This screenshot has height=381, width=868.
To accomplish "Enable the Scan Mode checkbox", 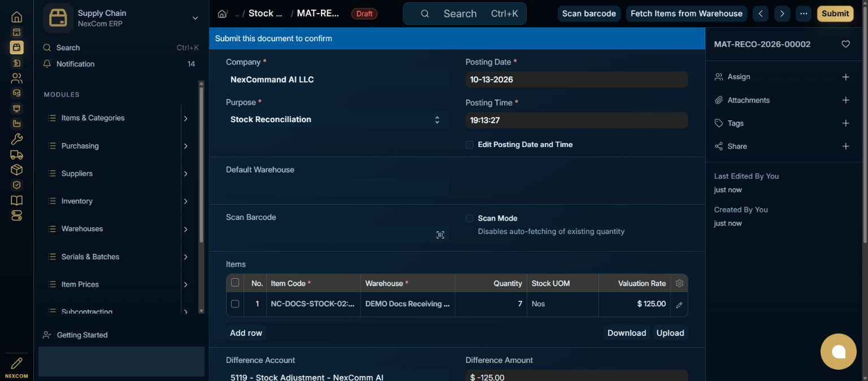I will (x=470, y=218).
